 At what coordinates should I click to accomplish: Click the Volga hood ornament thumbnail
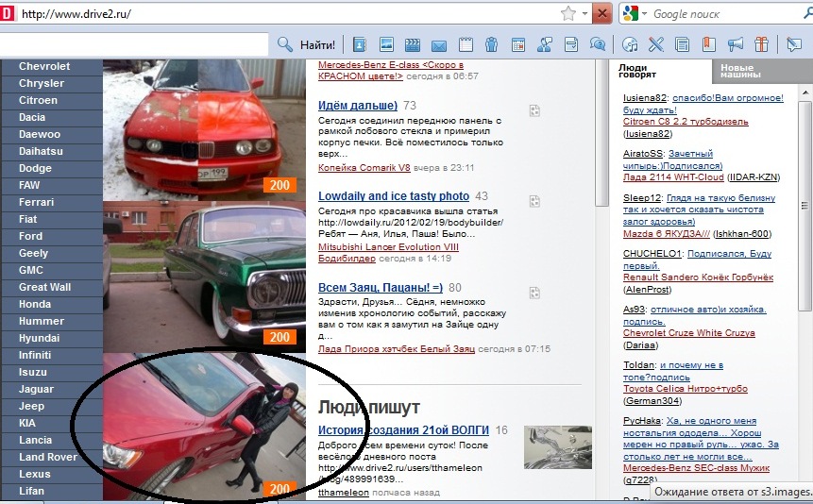pos(558,447)
